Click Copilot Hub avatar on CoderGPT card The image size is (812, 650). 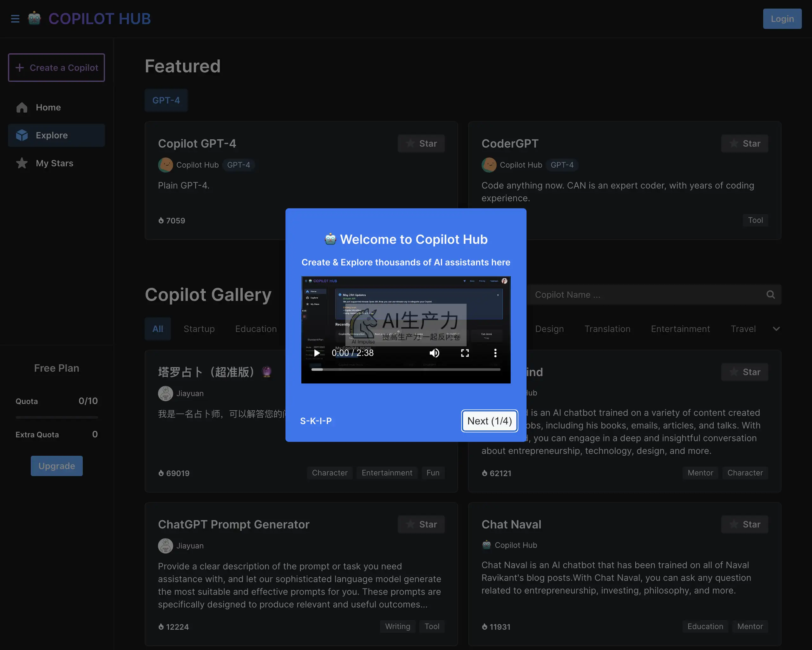pos(489,165)
